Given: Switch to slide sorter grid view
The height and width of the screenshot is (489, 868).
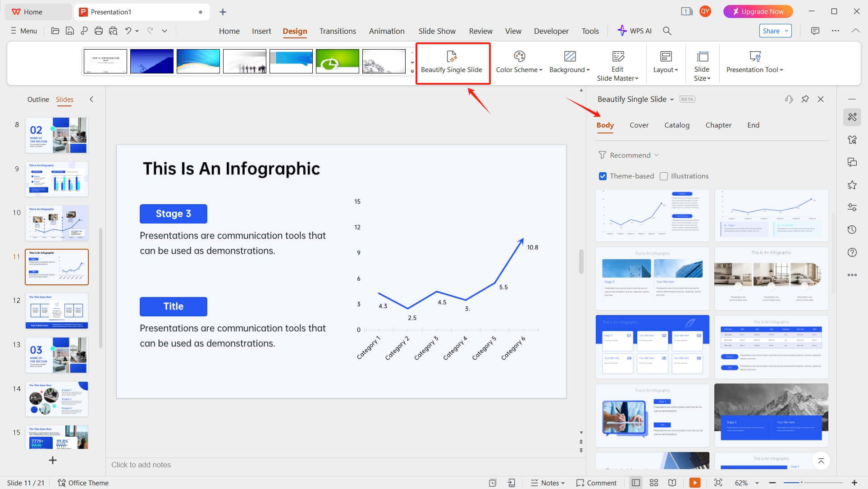Looking at the screenshot, I should [654, 483].
